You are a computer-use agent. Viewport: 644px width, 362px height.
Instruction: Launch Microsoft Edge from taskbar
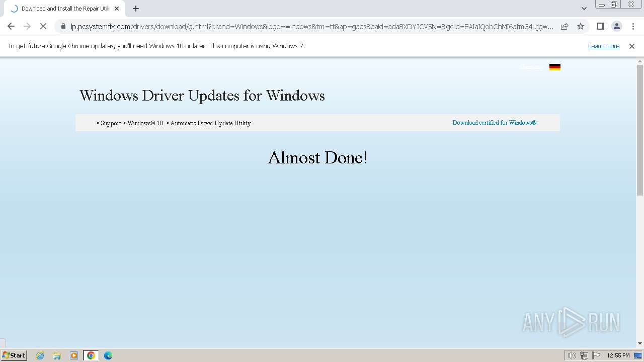click(x=108, y=355)
